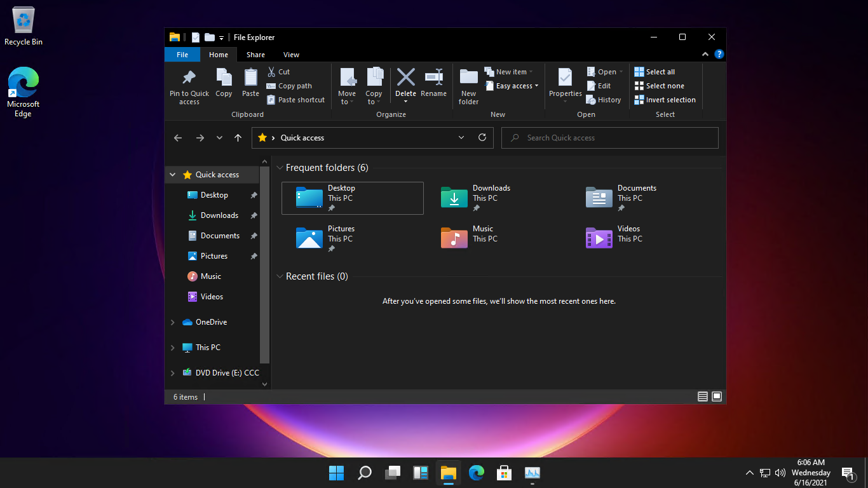The width and height of the screenshot is (868, 488).
Task: Click the Pin to Quick access icon
Action: point(189,85)
